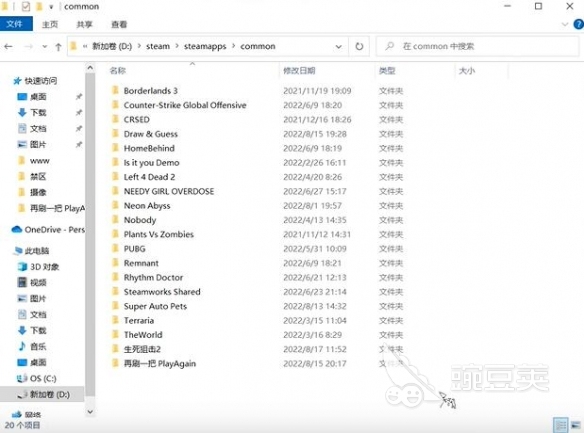The image size is (584, 433).
Task: Expand the address bar history dropdown
Action: [338, 47]
